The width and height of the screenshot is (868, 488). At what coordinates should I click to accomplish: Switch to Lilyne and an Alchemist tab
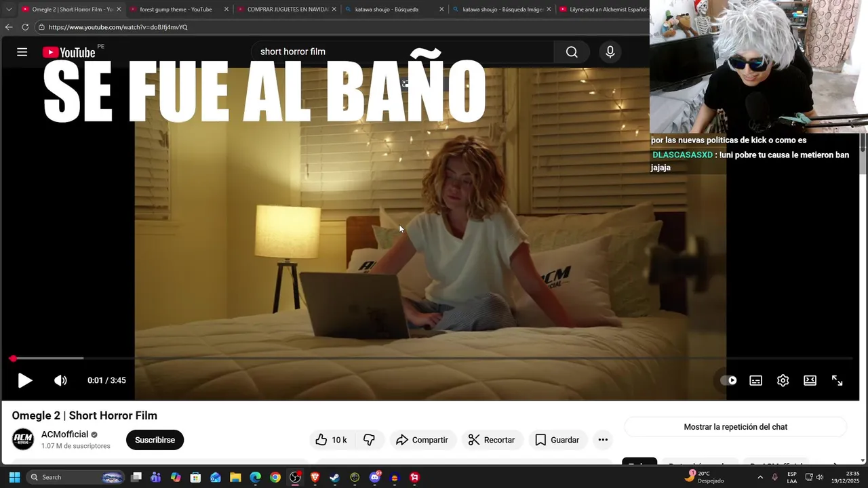[x=604, y=9]
